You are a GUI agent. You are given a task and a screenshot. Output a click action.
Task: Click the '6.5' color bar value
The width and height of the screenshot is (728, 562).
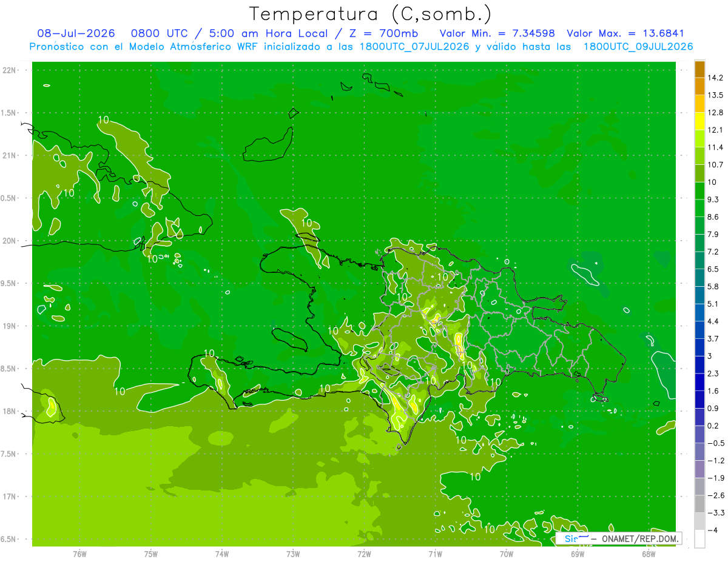(x=713, y=269)
